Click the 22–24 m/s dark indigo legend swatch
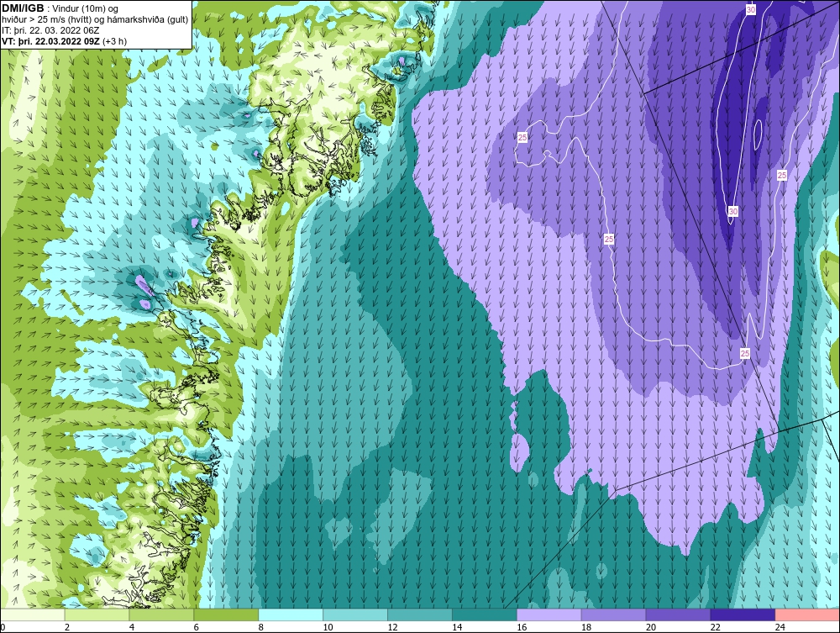The image size is (840, 633). [743, 615]
